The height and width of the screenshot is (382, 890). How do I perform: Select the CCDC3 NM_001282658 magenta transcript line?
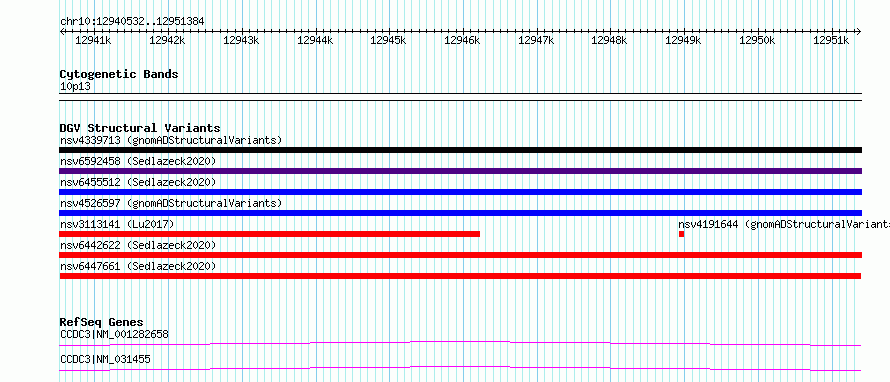point(460,343)
